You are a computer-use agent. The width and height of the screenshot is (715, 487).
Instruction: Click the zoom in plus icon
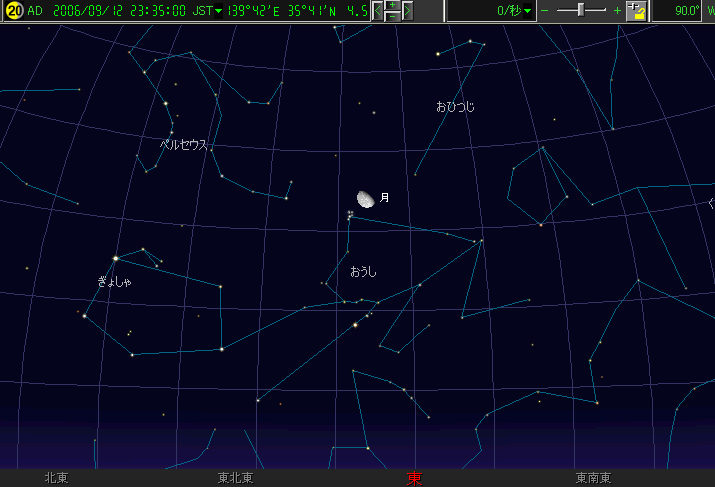tap(616, 11)
